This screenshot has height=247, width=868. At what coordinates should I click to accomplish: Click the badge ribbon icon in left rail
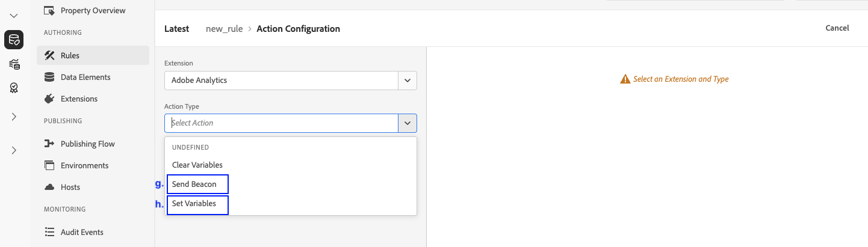14,88
